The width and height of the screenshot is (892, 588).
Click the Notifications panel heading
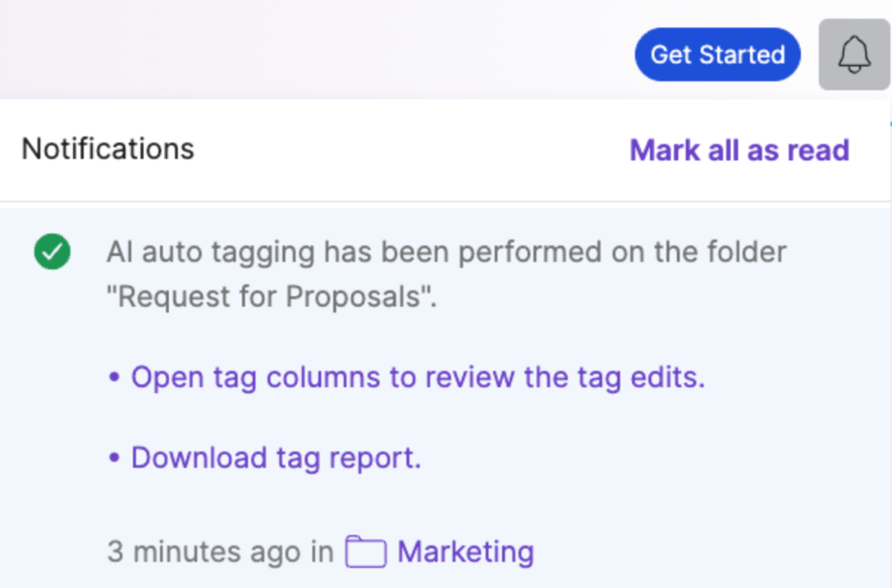(108, 149)
